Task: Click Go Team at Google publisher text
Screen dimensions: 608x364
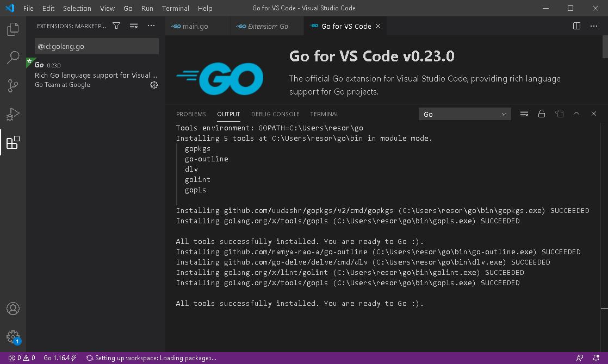Action: coord(63,85)
